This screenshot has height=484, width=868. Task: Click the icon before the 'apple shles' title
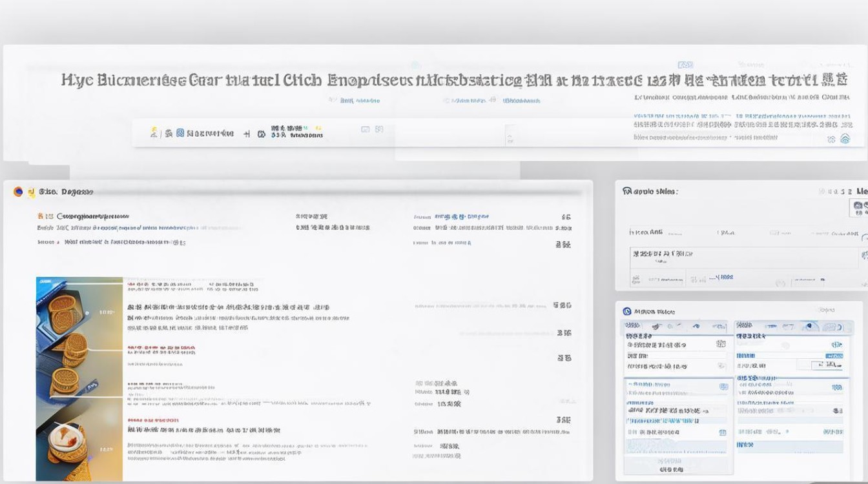(x=626, y=191)
